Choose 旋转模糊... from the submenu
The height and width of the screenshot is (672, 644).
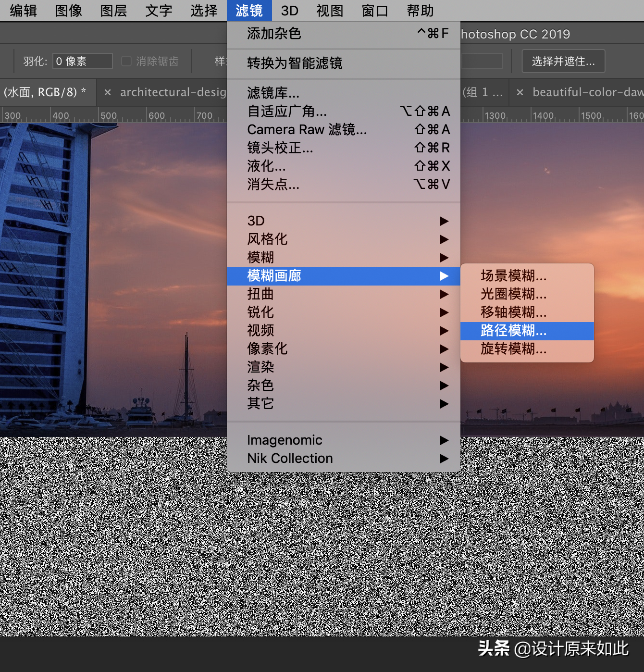[527, 348]
